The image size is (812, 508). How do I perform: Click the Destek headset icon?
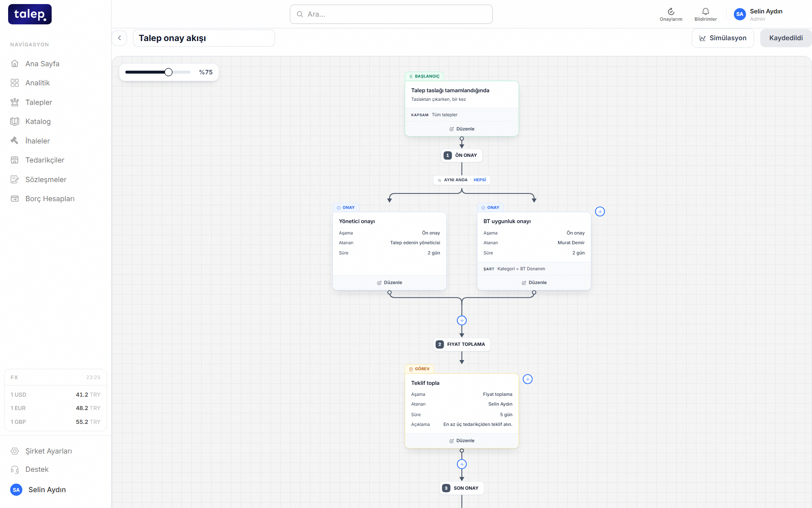click(15, 469)
